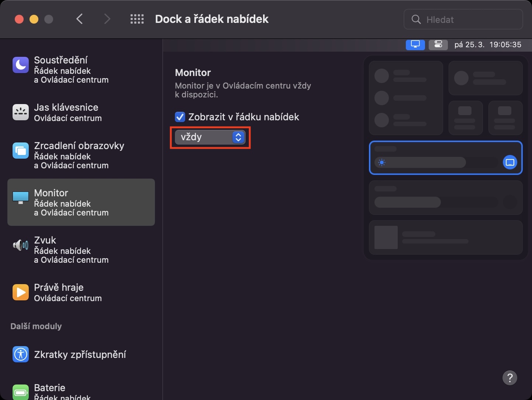Image resolution: width=532 pixels, height=400 pixels.
Task: Open the Právě hraje play icon
Action: click(x=20, y=292)
